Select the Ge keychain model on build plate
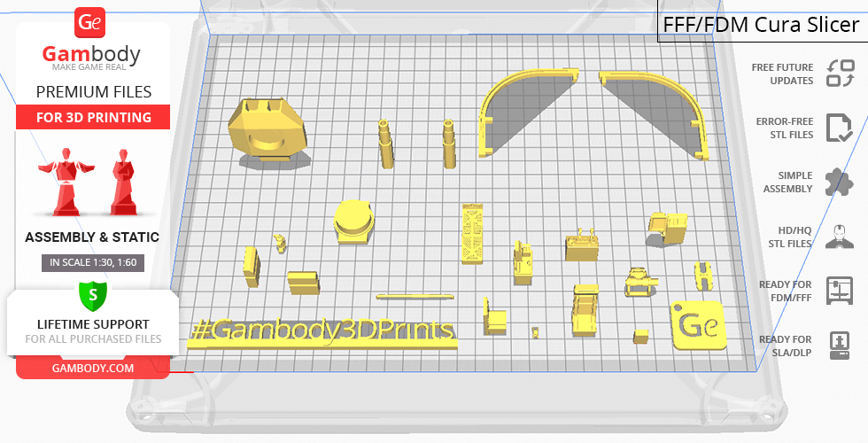868x443 pixels. click(x=699, y=326)
